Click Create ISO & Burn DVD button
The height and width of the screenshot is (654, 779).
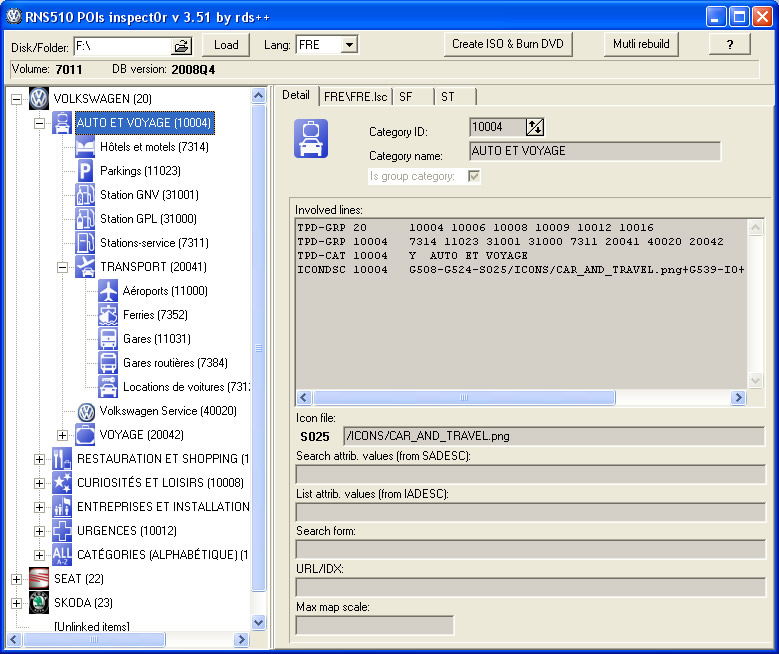click(x=508, y=44)
